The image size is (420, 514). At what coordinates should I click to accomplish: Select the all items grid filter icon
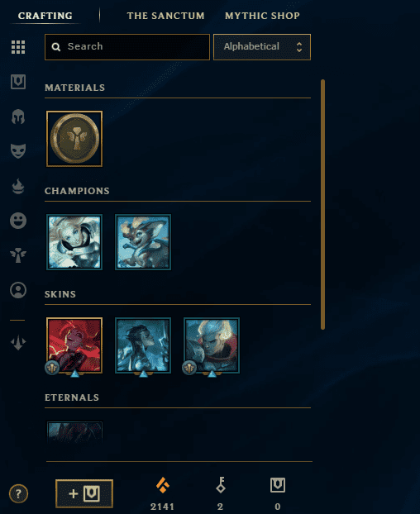click(x=18, y=47)
